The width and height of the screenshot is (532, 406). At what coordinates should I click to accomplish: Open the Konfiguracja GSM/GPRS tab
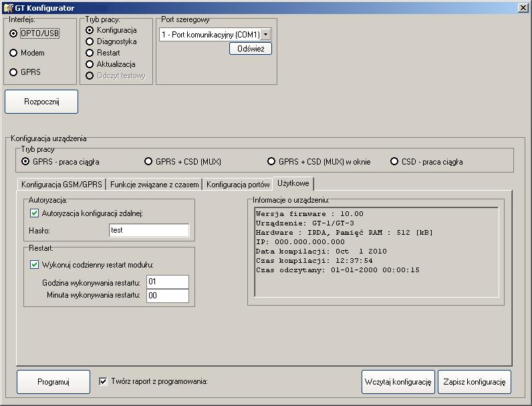point(61,185)
